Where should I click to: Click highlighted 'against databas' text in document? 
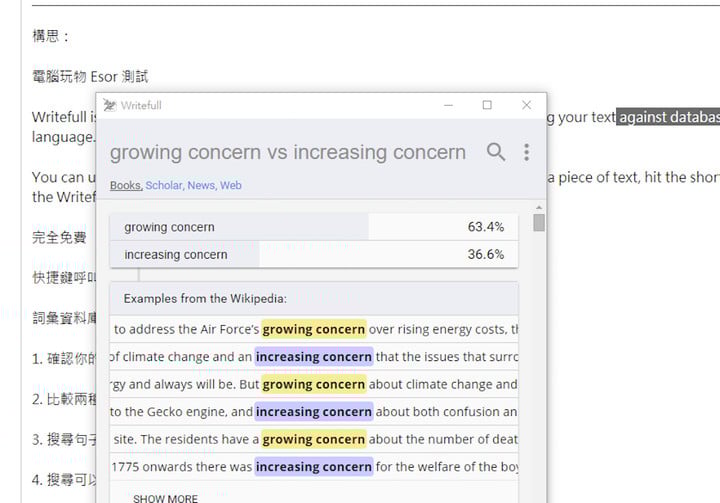click(x=668, y=117)
